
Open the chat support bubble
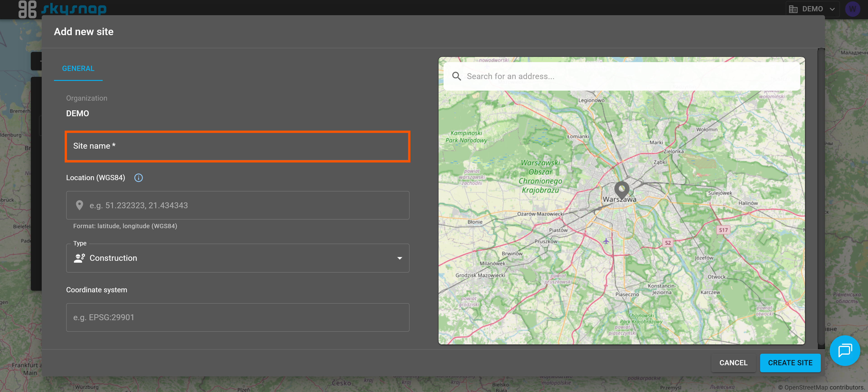(x=845, y=351)
